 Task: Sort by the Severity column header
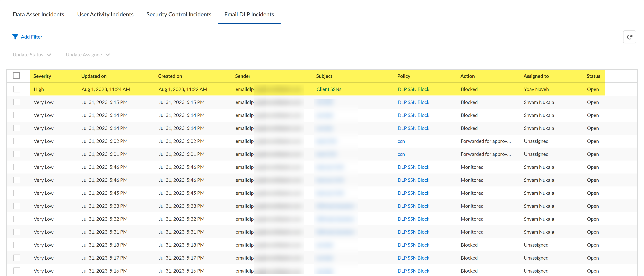[42, 76]
